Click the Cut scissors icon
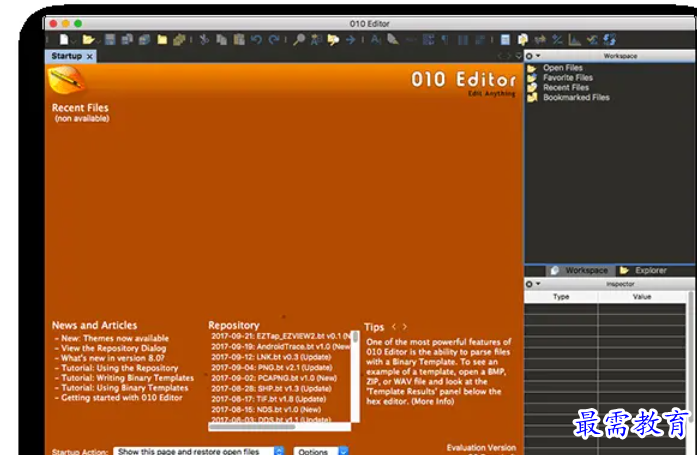Screen dimensions: 697x455 pos(204,40)
